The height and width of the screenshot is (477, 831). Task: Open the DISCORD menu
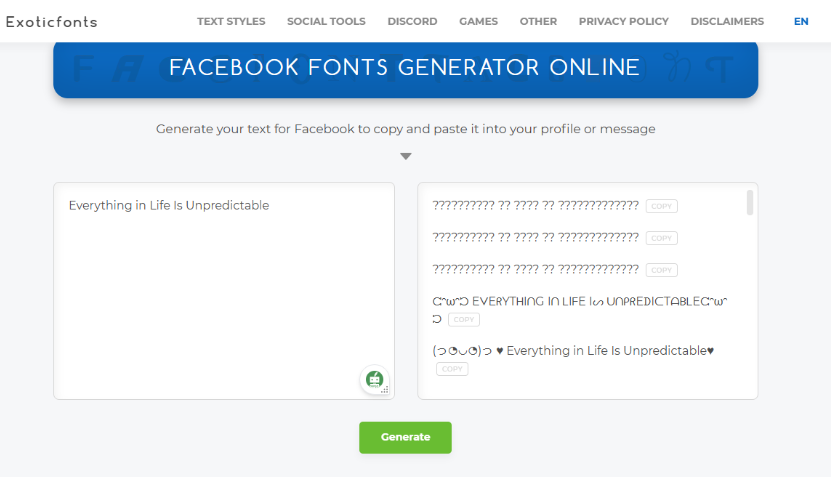[x=412, y=22]
